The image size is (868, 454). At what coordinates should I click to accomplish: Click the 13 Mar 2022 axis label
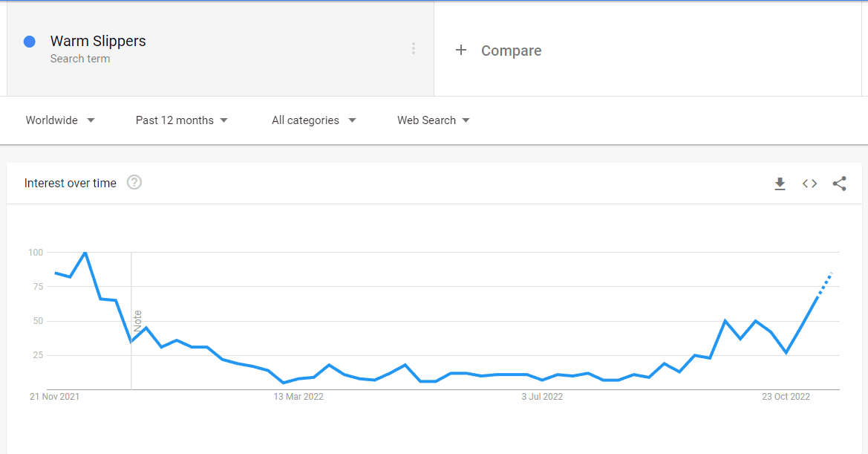pos(298,397)
